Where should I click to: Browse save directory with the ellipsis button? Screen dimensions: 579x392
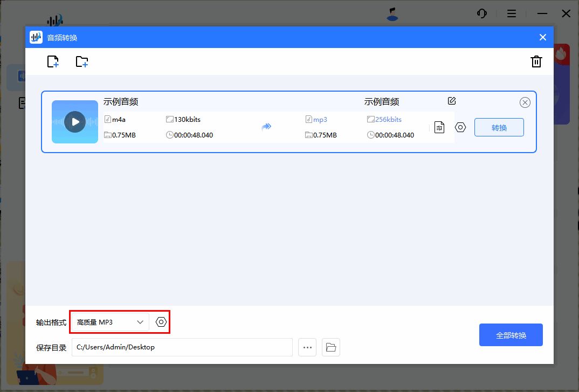[307, 347]
